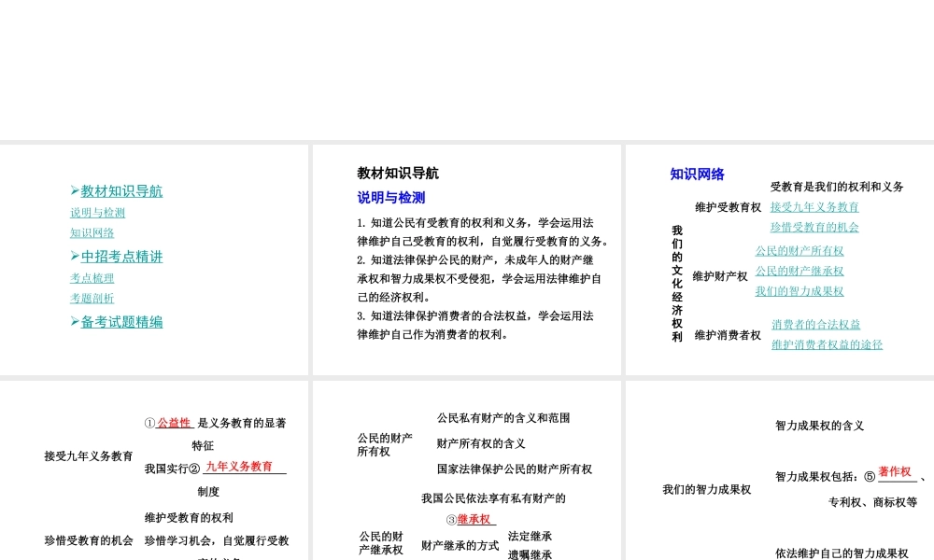934x560 pixels.
Task: Click the red answer 继承权
Action: 474,519
